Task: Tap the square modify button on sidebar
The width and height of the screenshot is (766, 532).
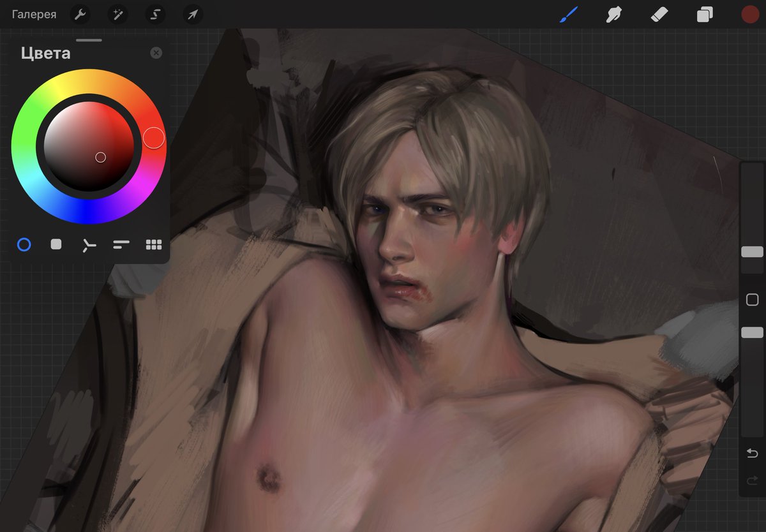Action: (x=752, y=300)
